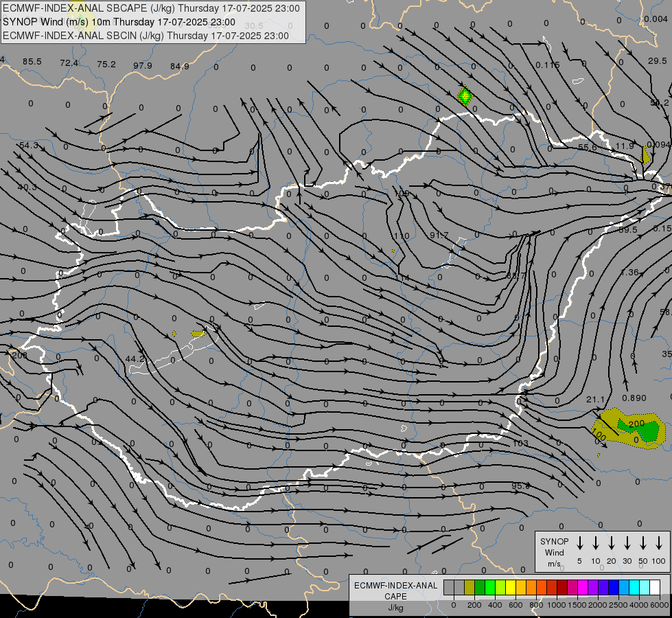Click the 2500 tick label in CAPE legend

tap(618, 605)
